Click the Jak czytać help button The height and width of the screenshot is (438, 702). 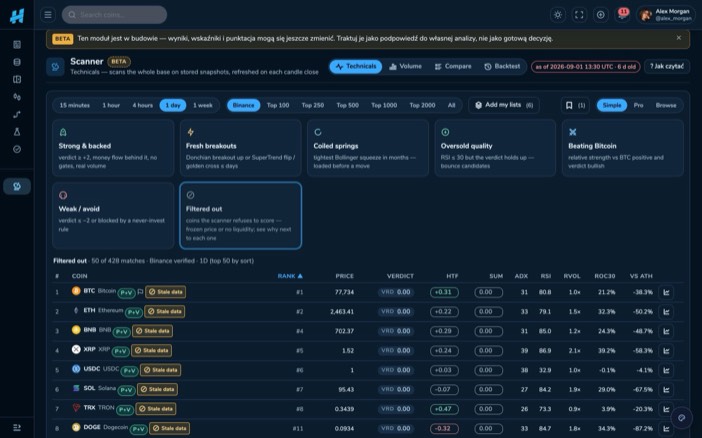(667, 66)
